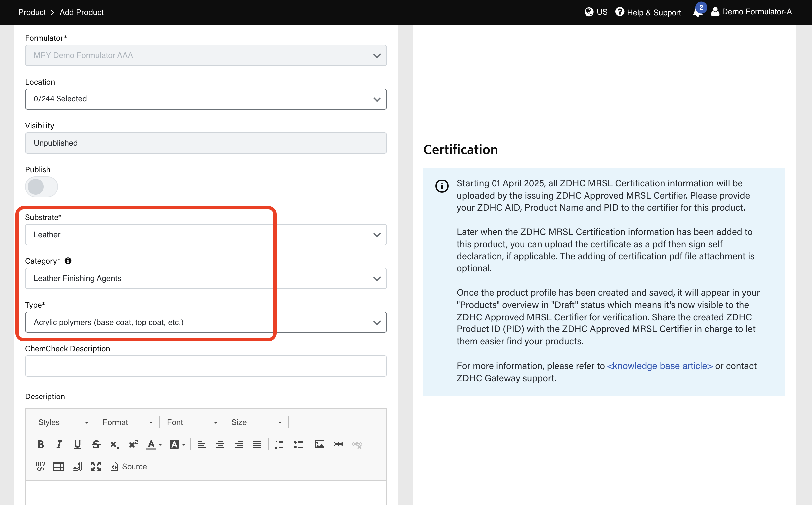Open the Demo Formulator-A user menu
Image resolution: width=812 pixels, height=505 pixels.
[752, 12]
